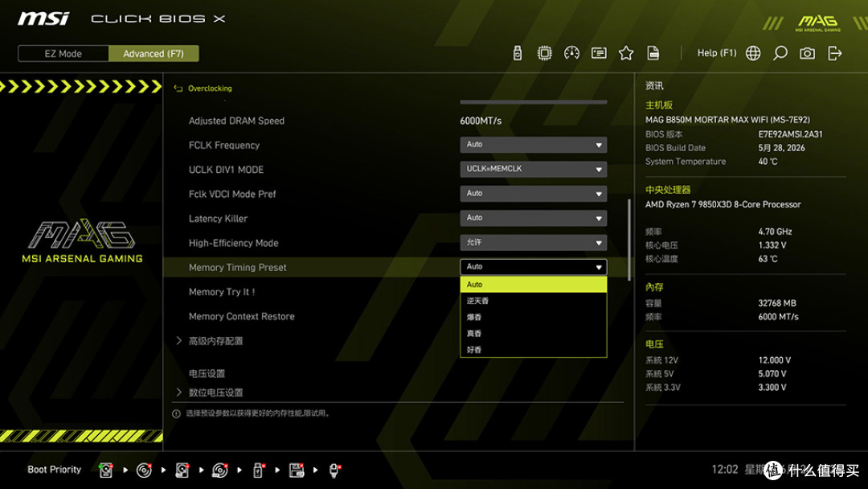The height and width of the screenshot is (489, 868).
Task: Open the Fclk VDCI Mode Pref dropdown
Action: 533,194
